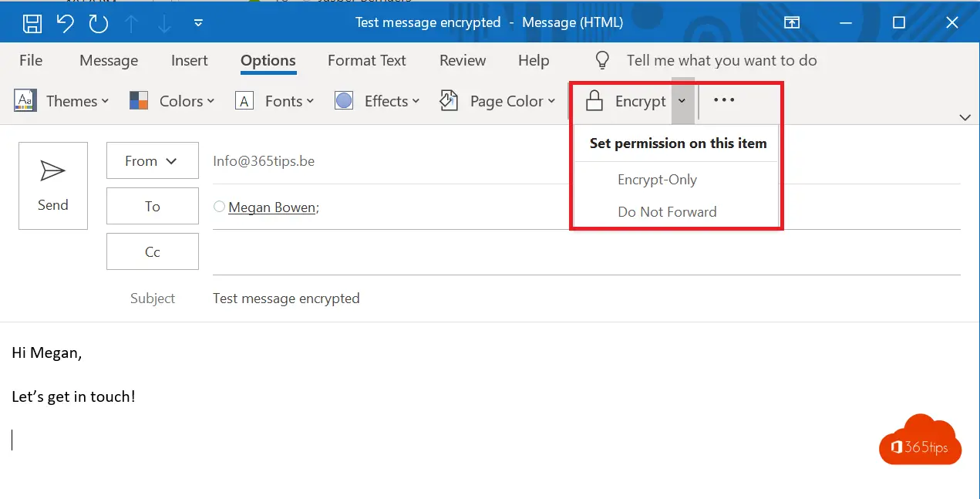Open the From account dropdown
The width and height of the screenshot is (980, 499).
(x=152, y=160)
